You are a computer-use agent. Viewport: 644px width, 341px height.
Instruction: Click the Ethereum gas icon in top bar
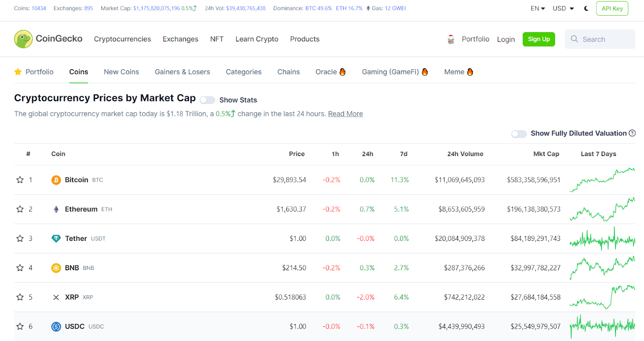pyautogui.click(x=368, y=8)
